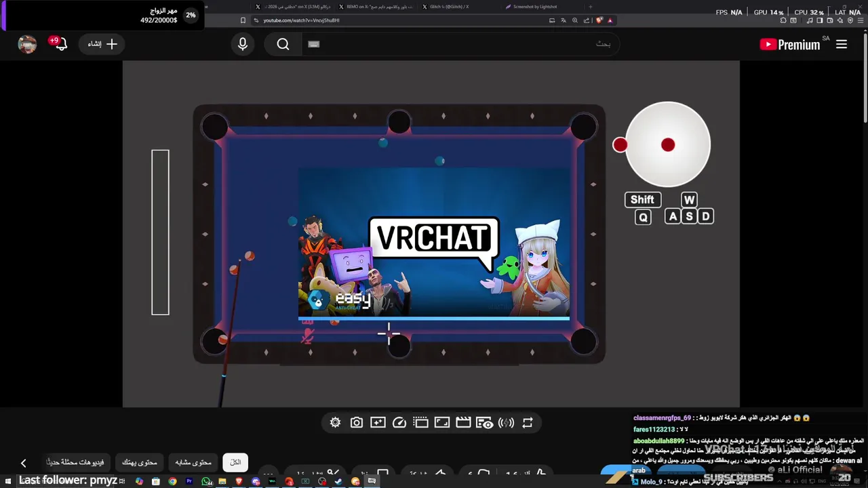Click the D key overlay button
The height and width of the screenshot is (488, 868).
pyautogui.click(x=705, y=216)
